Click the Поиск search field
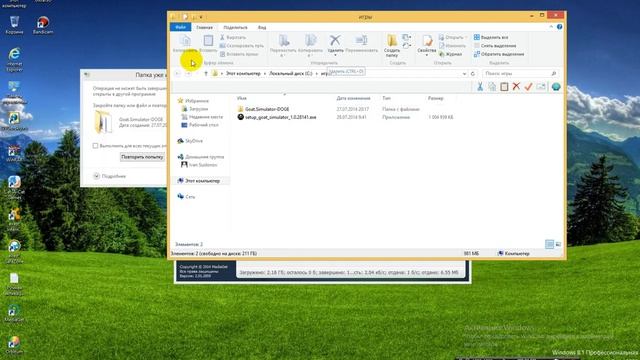Image resolution: width=640 pixels, height=360 pixels. click(520, 73)
